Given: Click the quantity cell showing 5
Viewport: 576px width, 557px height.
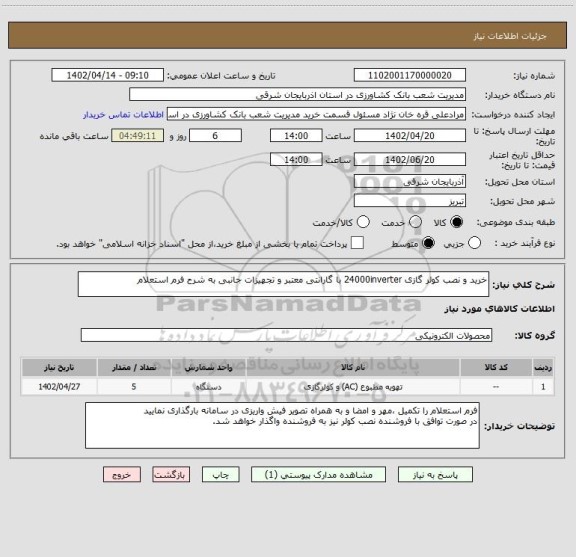Looking at the screenshot, I should [134, 387].
